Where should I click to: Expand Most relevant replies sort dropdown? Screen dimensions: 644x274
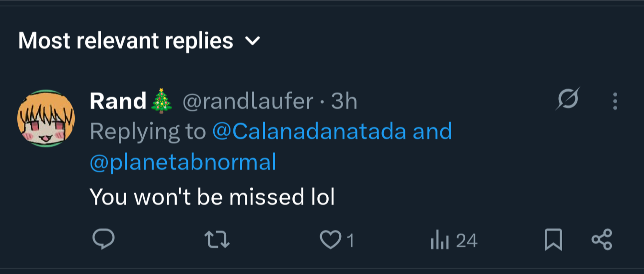click(126, 41)
